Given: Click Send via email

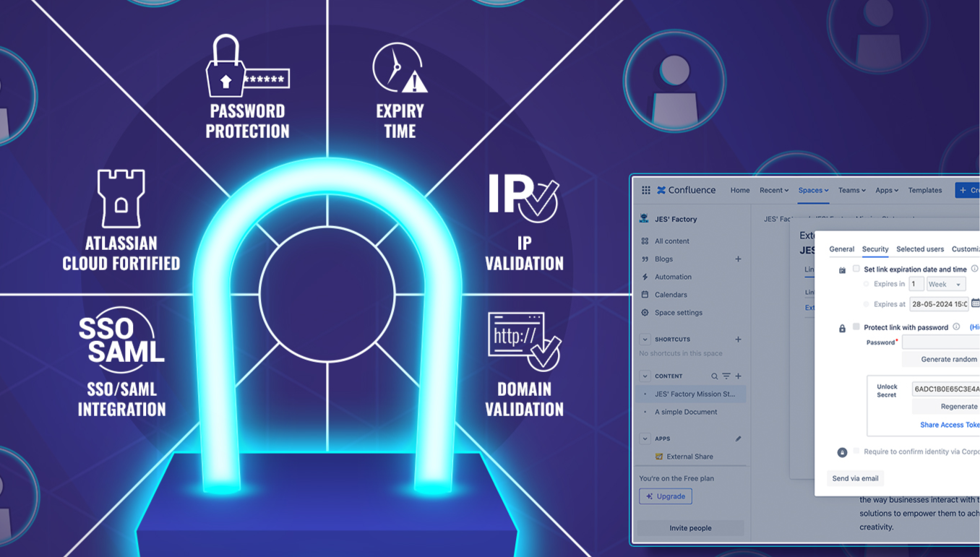Looking at the screenshot, I should pos(855,478).
